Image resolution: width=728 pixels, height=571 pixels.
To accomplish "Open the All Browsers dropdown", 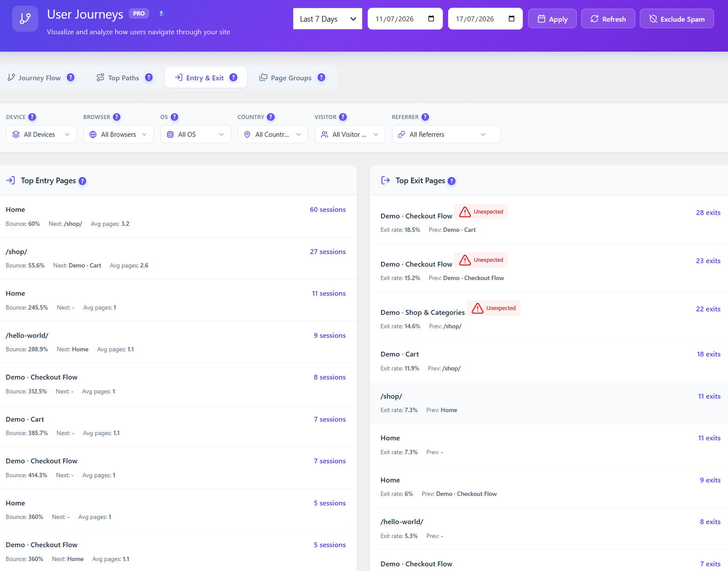I will 118,135.
